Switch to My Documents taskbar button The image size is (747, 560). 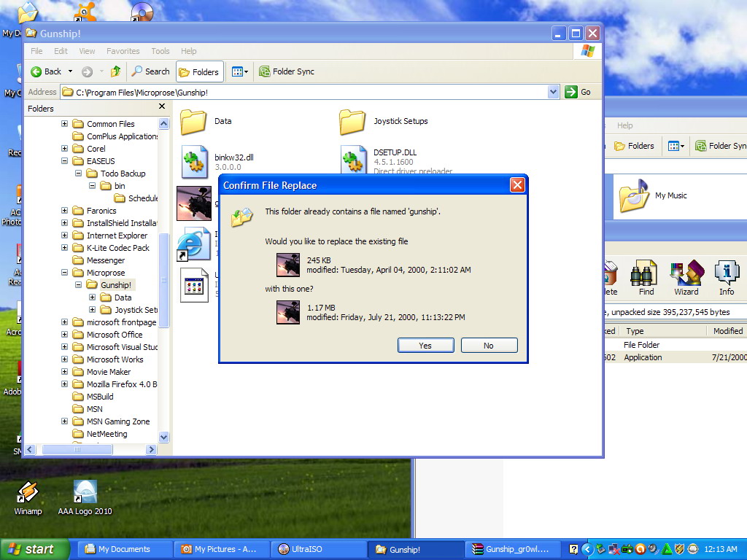tap(124, 550)
